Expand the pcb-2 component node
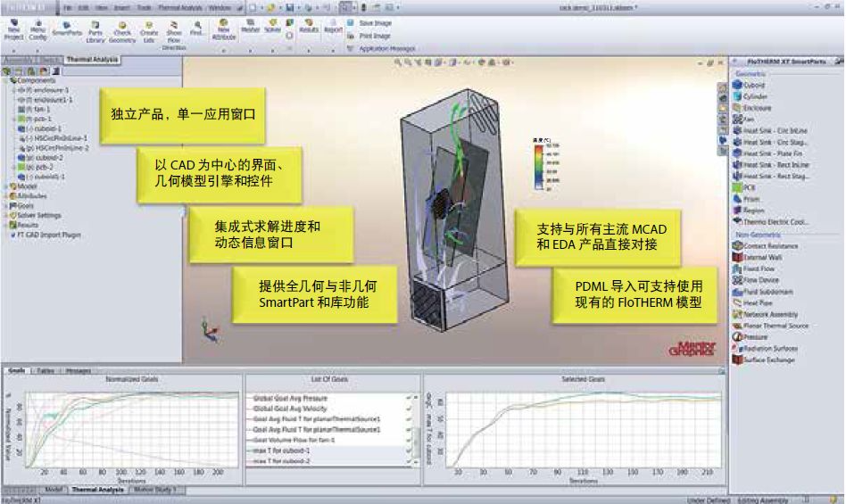846x504 pixels. pyautogui.click(x=14, y=167)
